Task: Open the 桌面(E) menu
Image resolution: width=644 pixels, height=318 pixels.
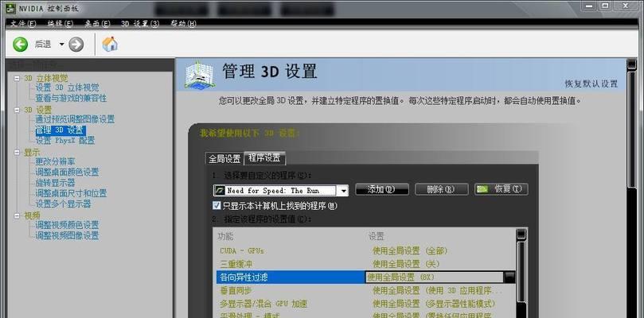Action: click(x=97, y=24)
